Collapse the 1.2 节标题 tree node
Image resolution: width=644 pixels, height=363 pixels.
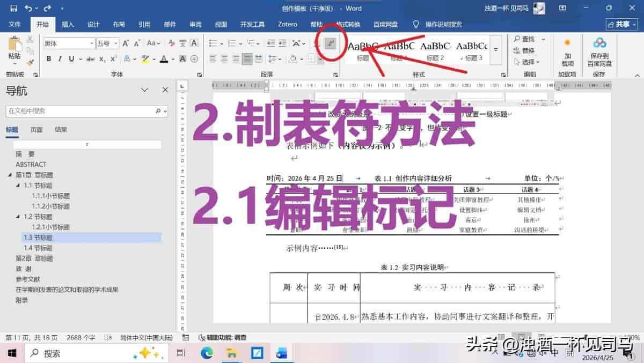[x=18, y=217]
